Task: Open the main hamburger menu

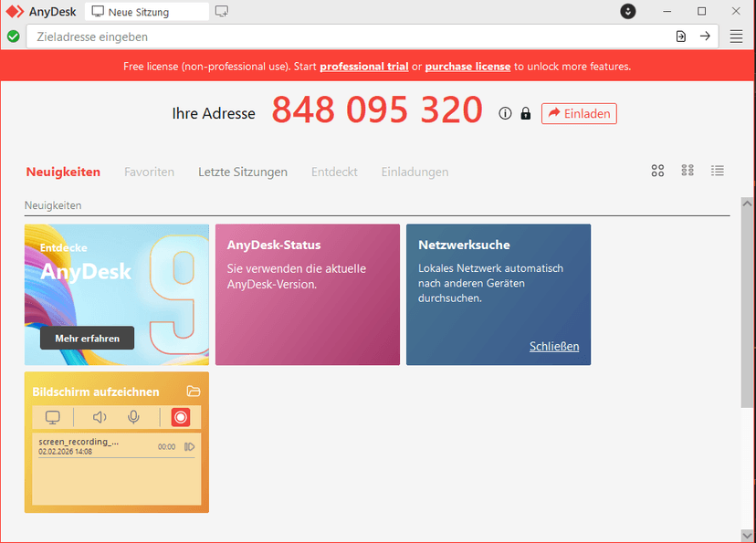Action: point(736,37)
